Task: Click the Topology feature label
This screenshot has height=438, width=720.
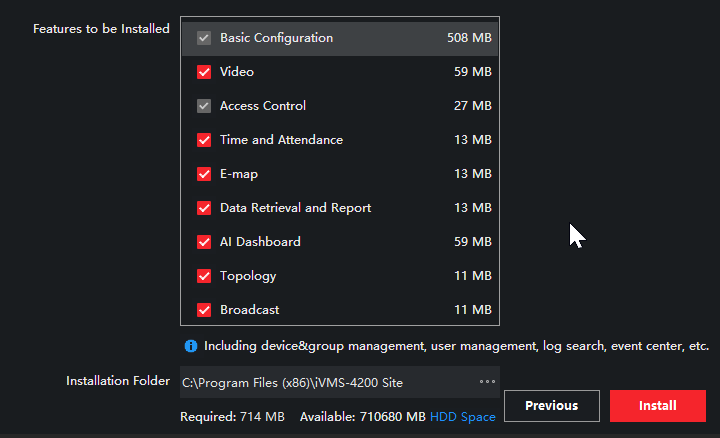Action: coord(248,276)
